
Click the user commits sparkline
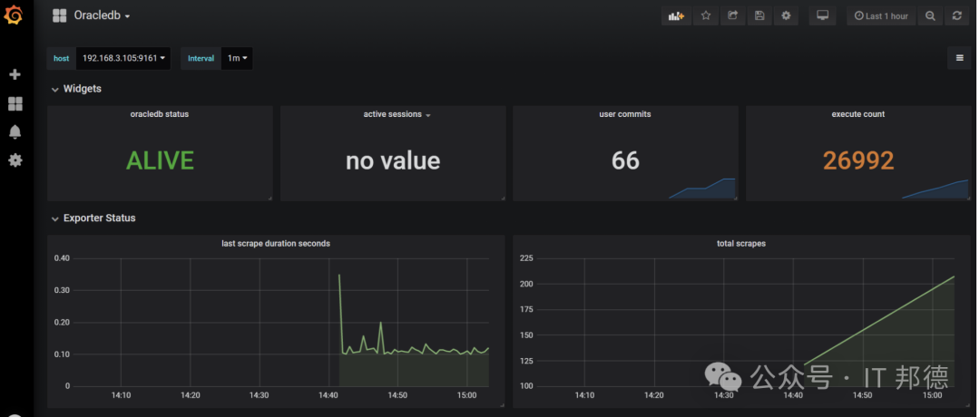pyautogui.click(x=702, y=189)
